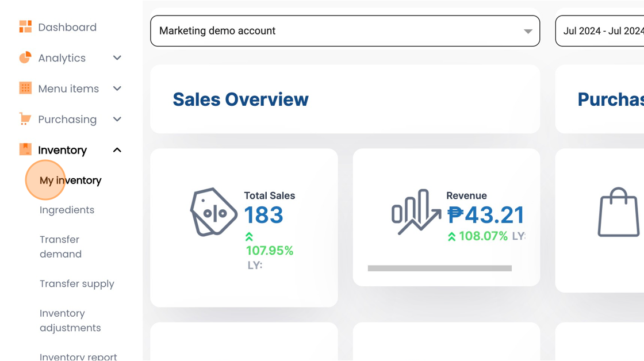
Task: Navigate to Inventory adjustments
Action: click(70, 321)
